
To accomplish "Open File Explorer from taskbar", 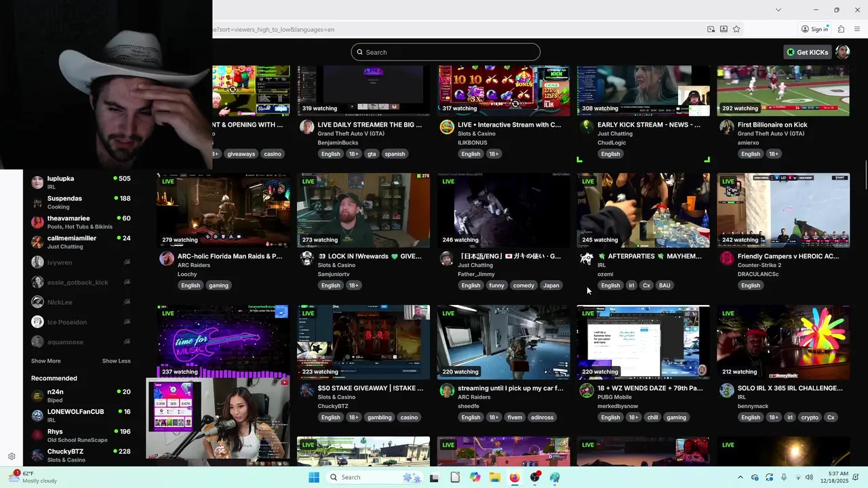I will pos(495,477).
